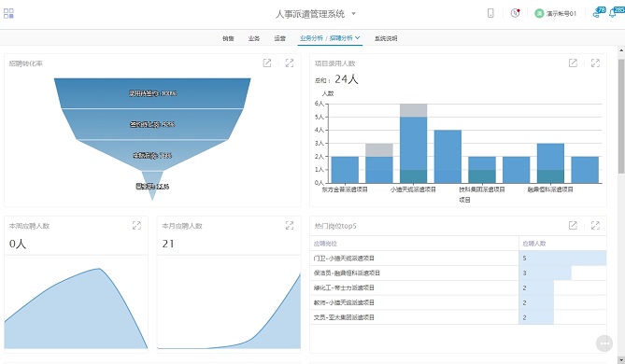Open the clock icon with red dot
The width and height of the screenshot is (625, 364).
click(x=515, y=13)
